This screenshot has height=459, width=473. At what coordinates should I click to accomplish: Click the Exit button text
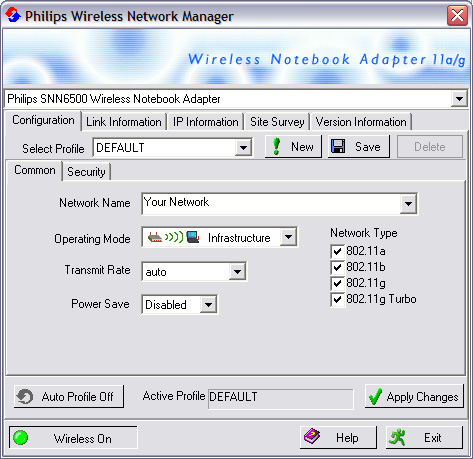point(433,438)
